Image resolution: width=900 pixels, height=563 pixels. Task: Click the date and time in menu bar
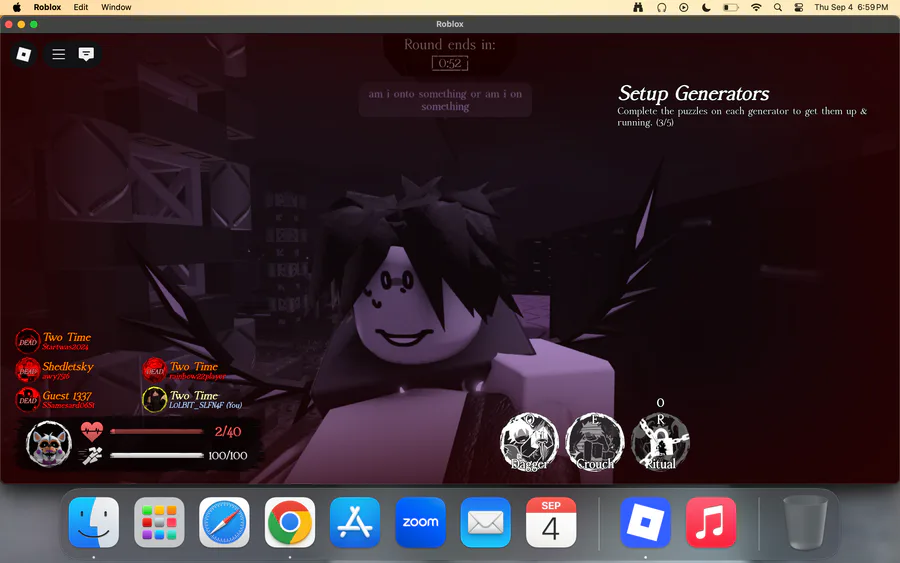click(851, 7)
